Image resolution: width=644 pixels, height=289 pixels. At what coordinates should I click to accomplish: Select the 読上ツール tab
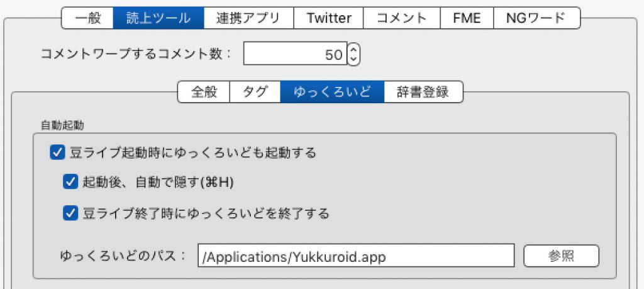[x=158, y=18]
